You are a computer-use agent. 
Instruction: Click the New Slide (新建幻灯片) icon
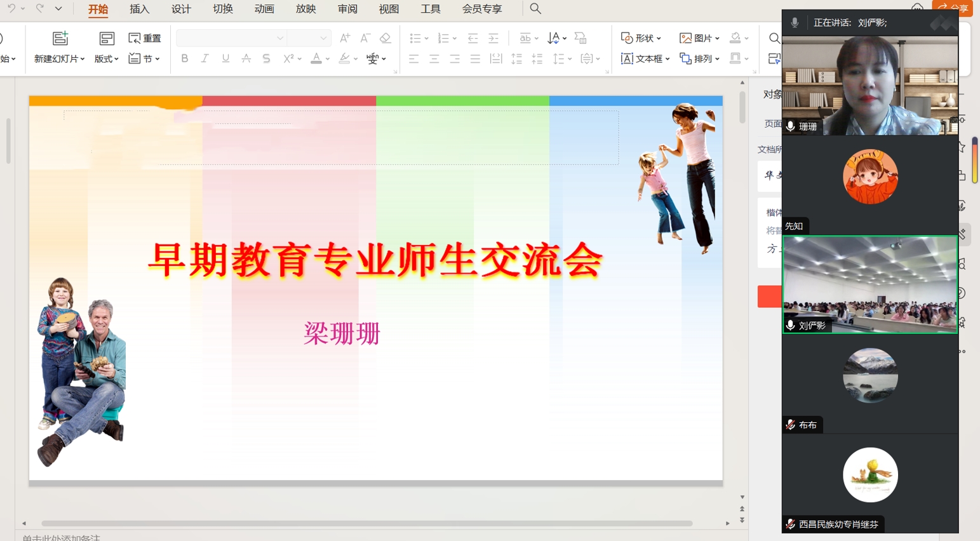point(60,39)
